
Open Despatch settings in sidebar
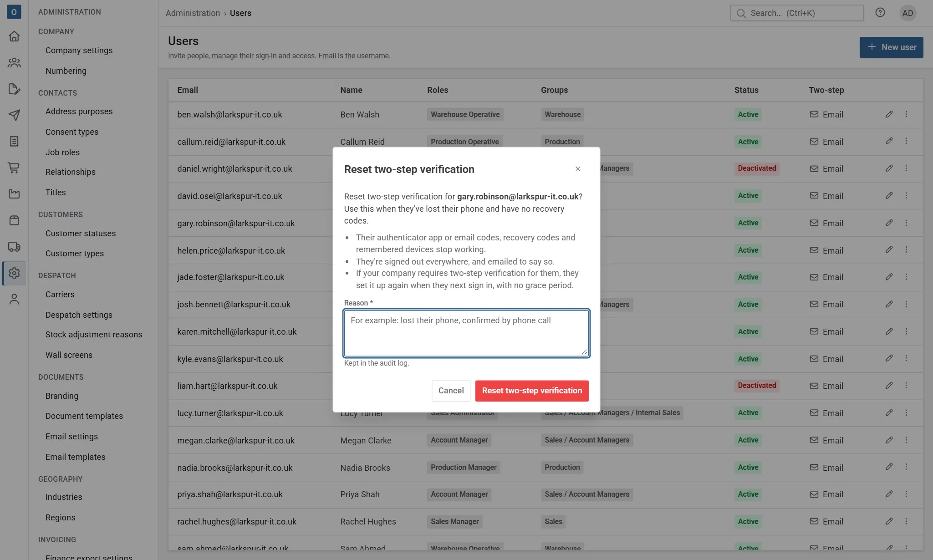click(x=79, y=315)
